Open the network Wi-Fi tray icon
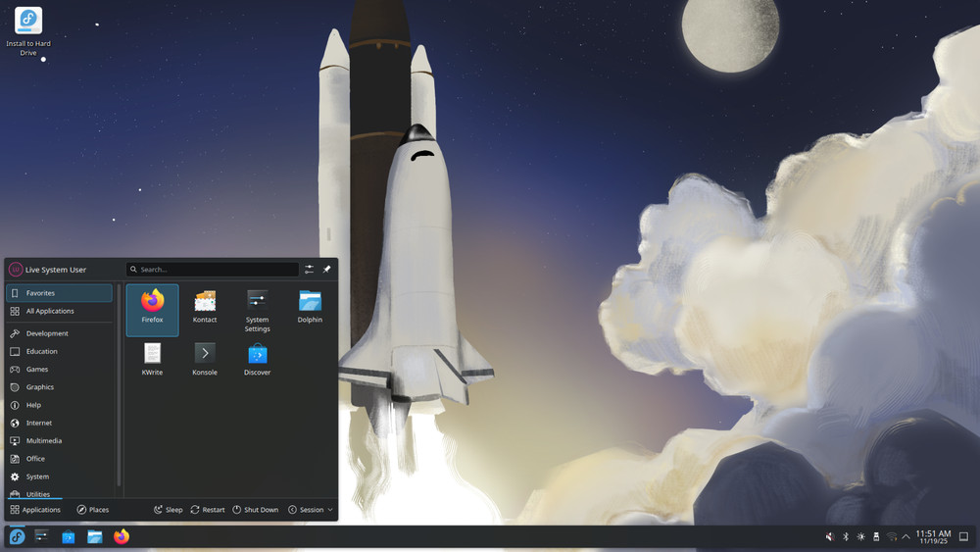Image resolution: width=980 pixels, height=552 pixels. tap(892, 536)
